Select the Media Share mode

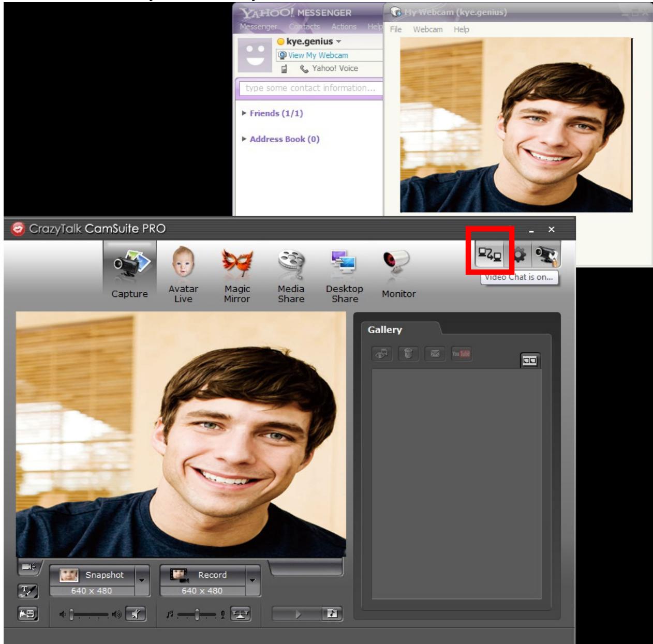pos(291,274)
